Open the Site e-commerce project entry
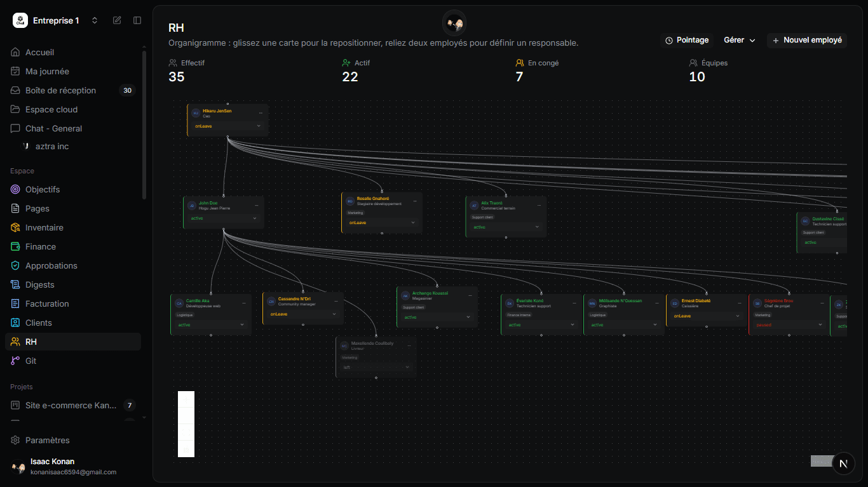 coord(73,405)
